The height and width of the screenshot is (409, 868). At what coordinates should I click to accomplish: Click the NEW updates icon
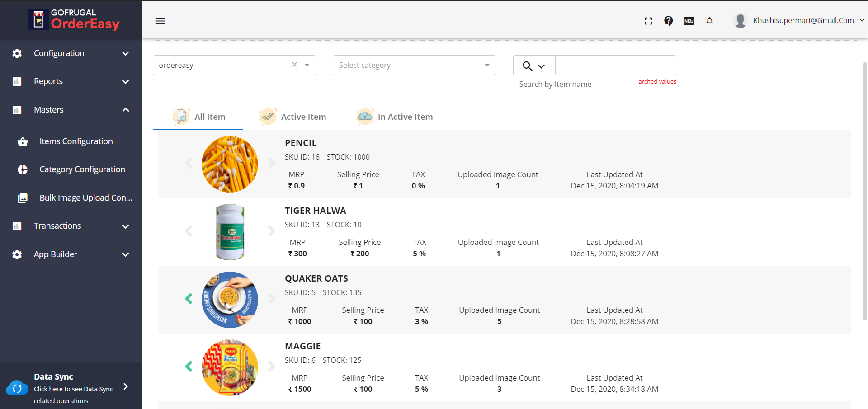click(x=689, y=21)
